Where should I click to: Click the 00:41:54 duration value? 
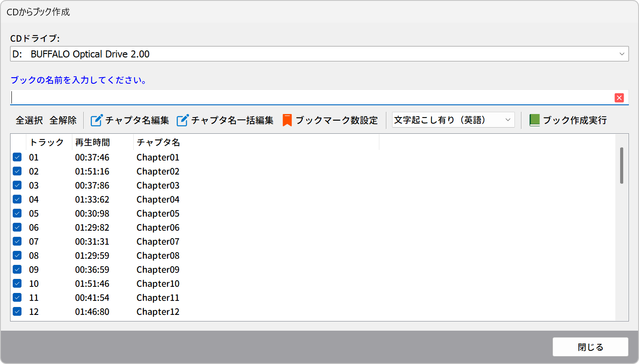[92, 297]
